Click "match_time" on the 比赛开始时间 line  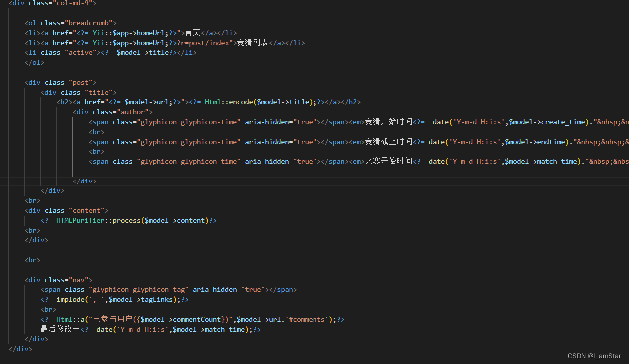tap(557, 161)
